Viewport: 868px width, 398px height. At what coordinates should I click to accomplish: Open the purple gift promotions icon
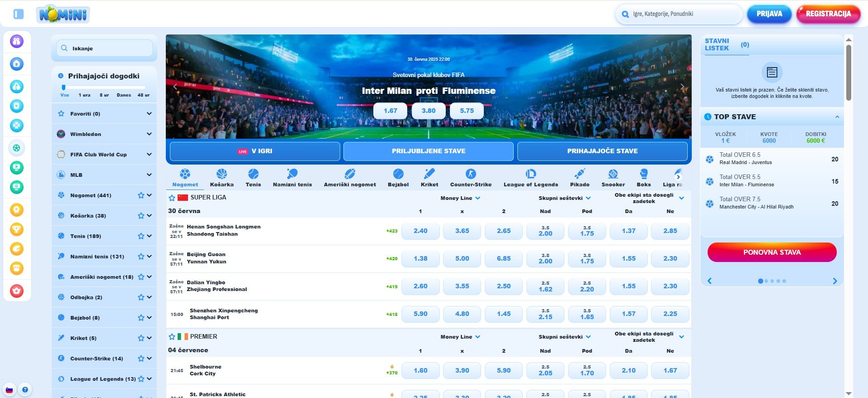17,41
